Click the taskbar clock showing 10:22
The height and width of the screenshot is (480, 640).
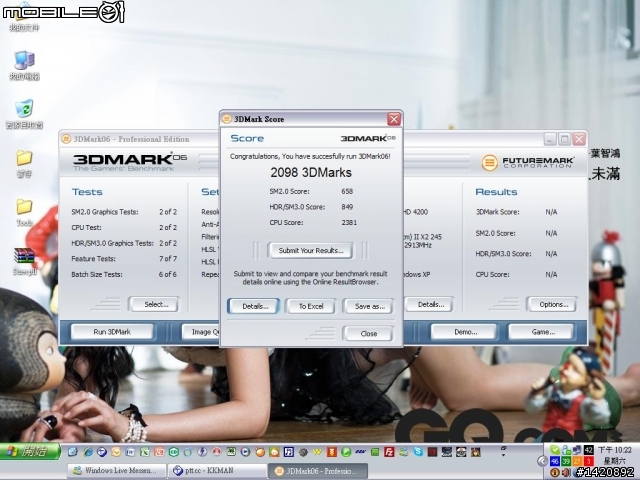point(615,450)
